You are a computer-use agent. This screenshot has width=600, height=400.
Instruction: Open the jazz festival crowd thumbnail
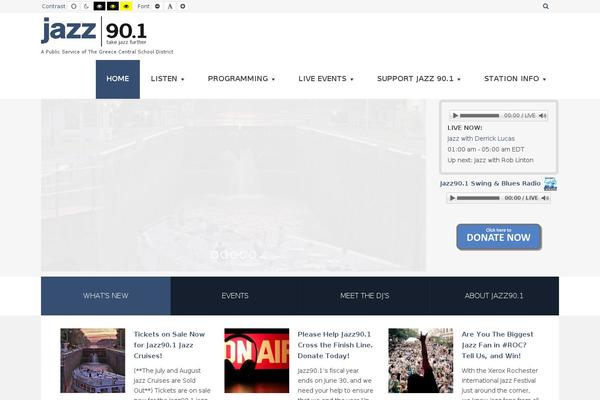(421, 361)
